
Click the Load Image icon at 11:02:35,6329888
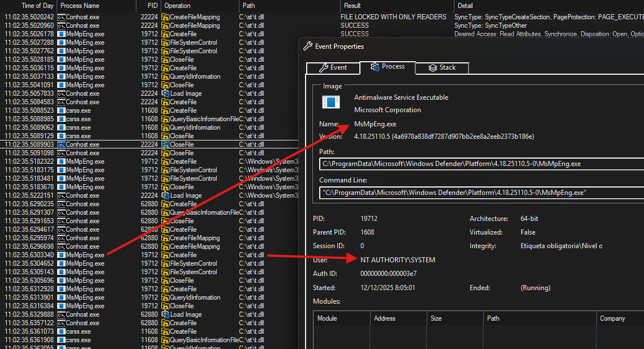[165, 314]
